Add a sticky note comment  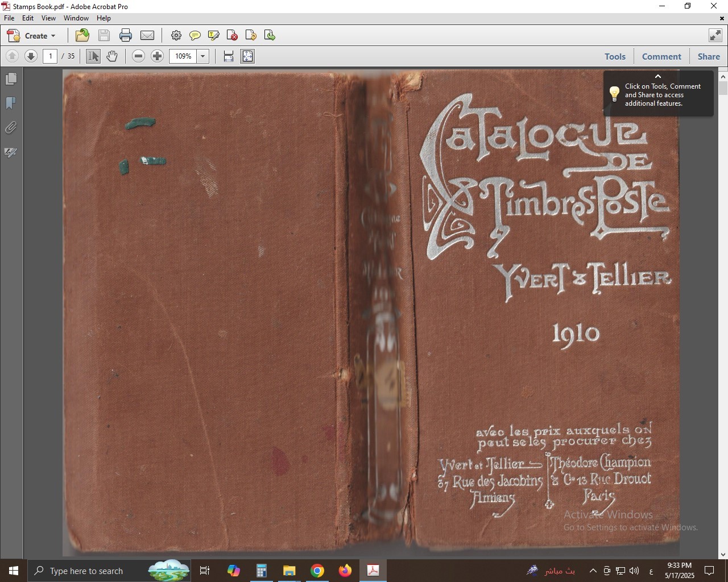tap(195, 35)
